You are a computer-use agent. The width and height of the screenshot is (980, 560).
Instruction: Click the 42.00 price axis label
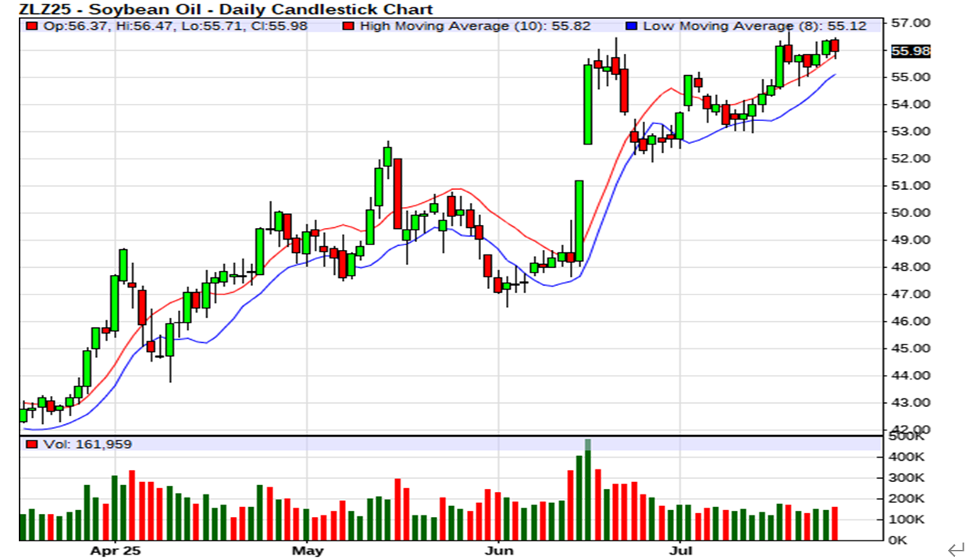point(911,430)
